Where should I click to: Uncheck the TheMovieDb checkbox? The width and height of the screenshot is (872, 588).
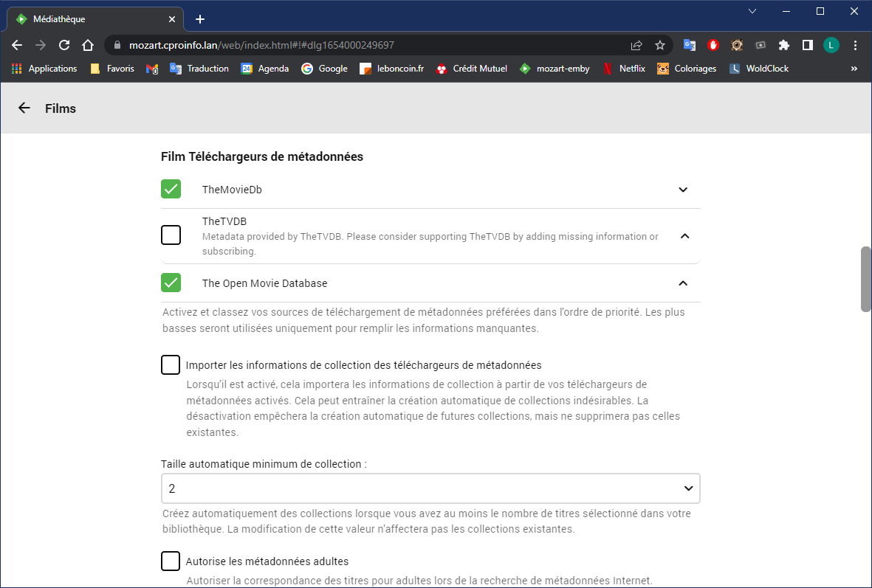point(171,189)
